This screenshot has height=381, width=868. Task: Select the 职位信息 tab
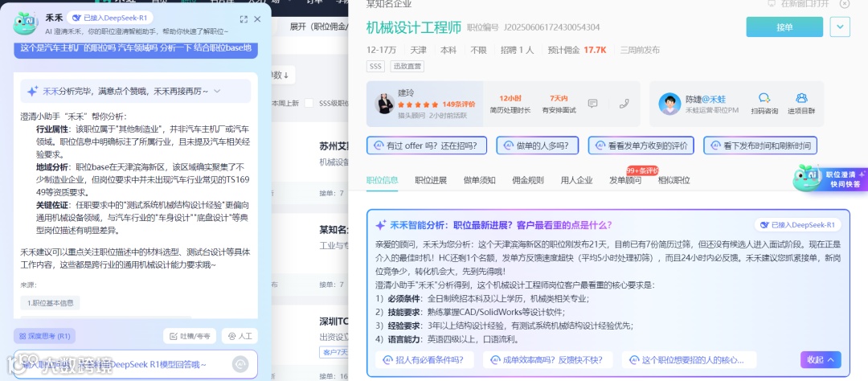point(382,180)
